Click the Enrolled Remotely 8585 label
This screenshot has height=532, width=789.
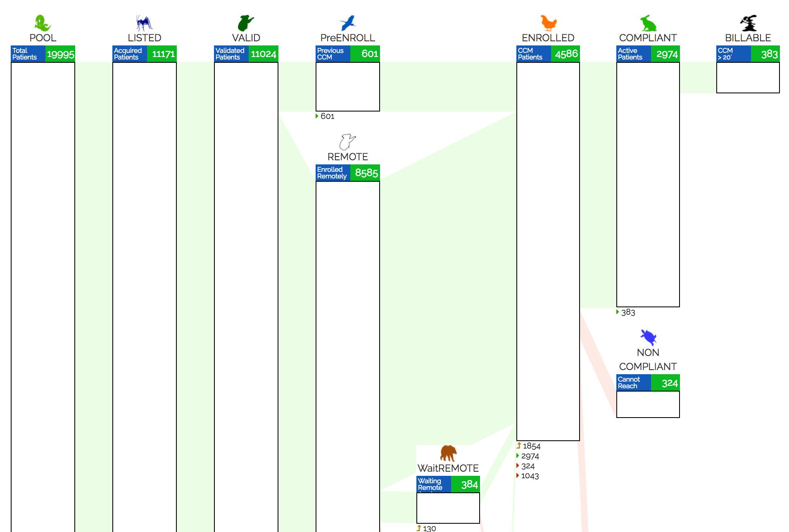347,173
